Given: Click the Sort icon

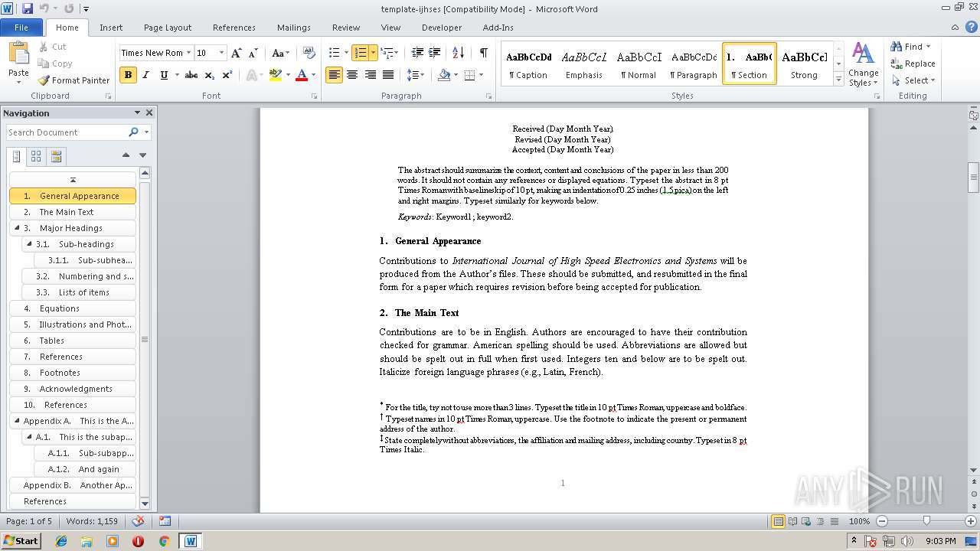Looking at the screenshot, I should pyautogui.click(x=458, y=53).
